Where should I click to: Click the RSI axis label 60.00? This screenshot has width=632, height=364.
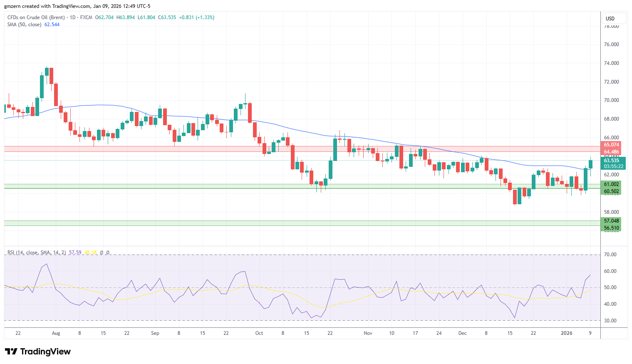pyautogui.click(x=611, y=271)
